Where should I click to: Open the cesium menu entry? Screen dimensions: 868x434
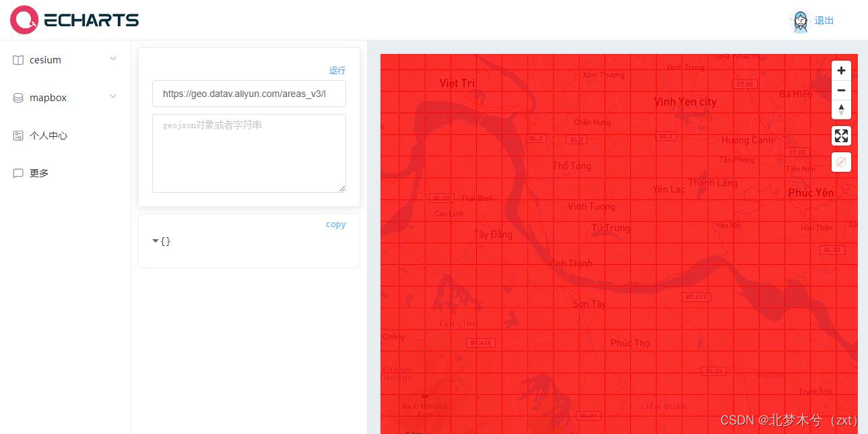[45, 60]
